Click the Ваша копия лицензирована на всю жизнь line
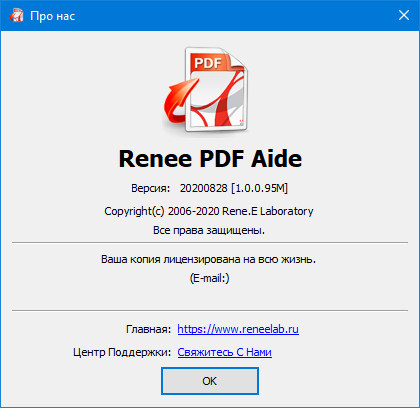 coord(209,259)
